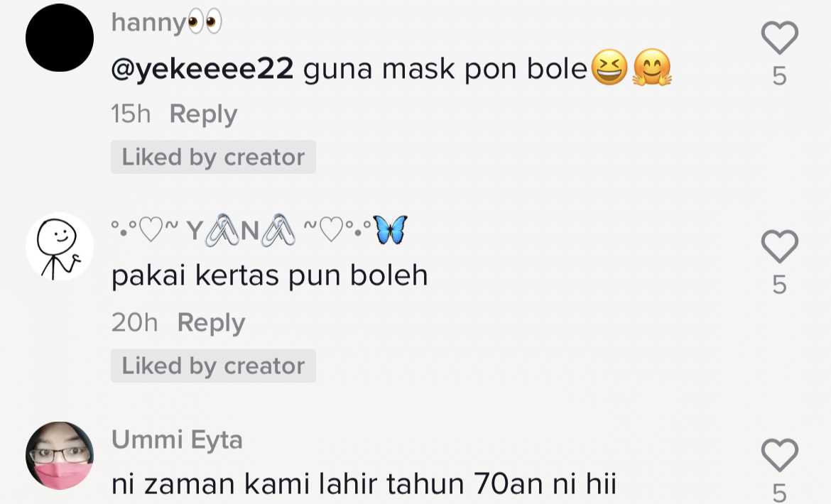The height and width of the screenshot is (504, 831).
Task: Select the 'pakai kertas pun boleh' comment text
Action: pyautogui.click(x=270, y=275)
